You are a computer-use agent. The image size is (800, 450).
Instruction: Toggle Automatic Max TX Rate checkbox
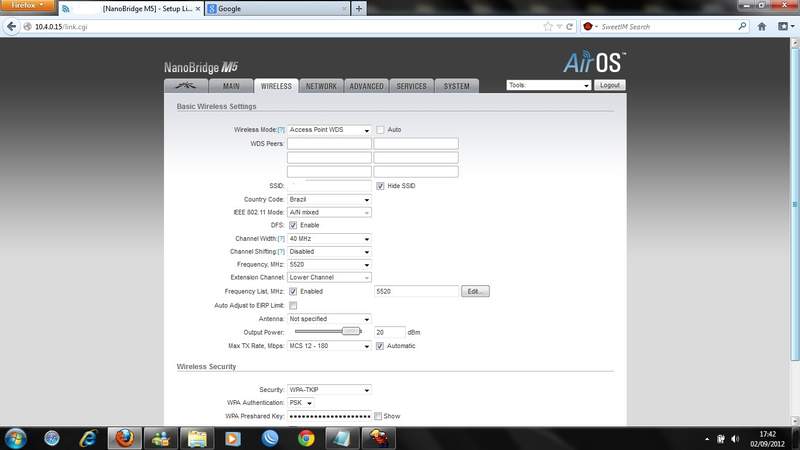[x=380, y=346]
